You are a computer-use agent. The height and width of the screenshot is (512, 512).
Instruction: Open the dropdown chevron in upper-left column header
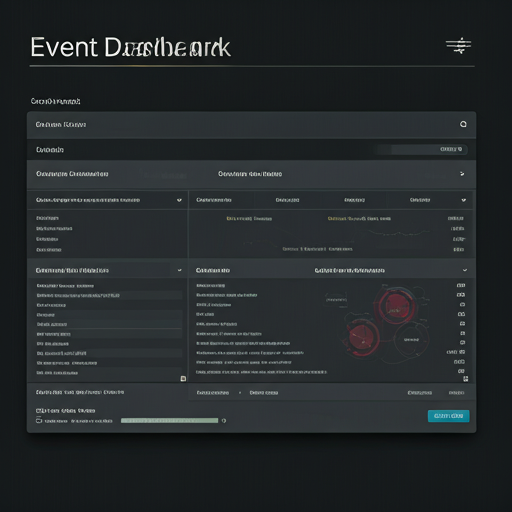click(x=179, y=200)
